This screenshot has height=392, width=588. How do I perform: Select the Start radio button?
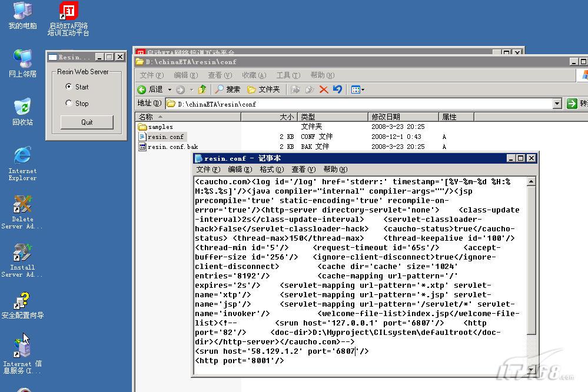[69, 87]
